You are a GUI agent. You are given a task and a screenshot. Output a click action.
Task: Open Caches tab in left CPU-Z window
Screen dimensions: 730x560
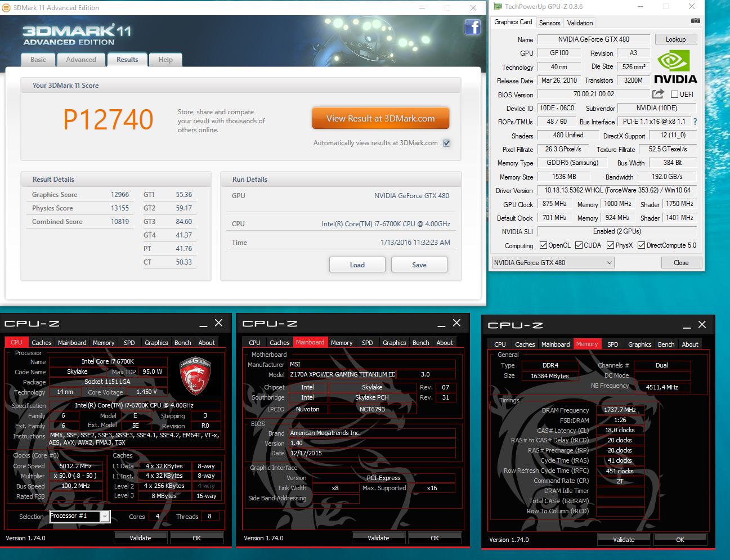[41, 342]
